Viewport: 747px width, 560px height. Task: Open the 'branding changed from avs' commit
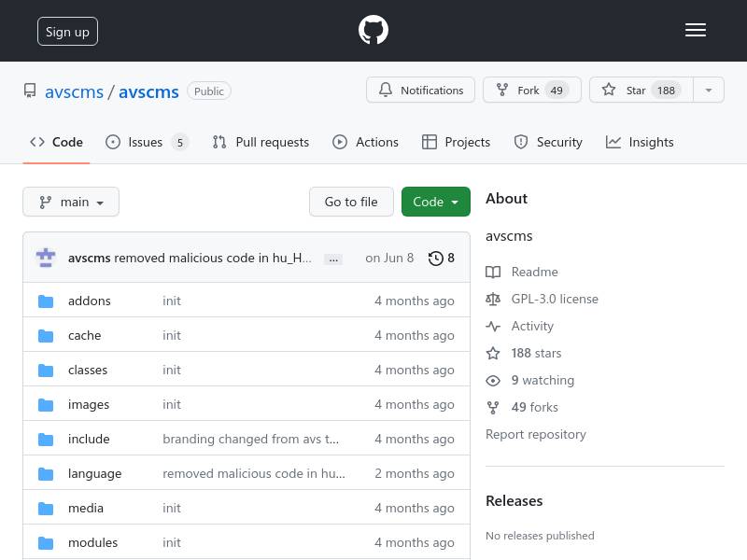(x=251, y=439)
